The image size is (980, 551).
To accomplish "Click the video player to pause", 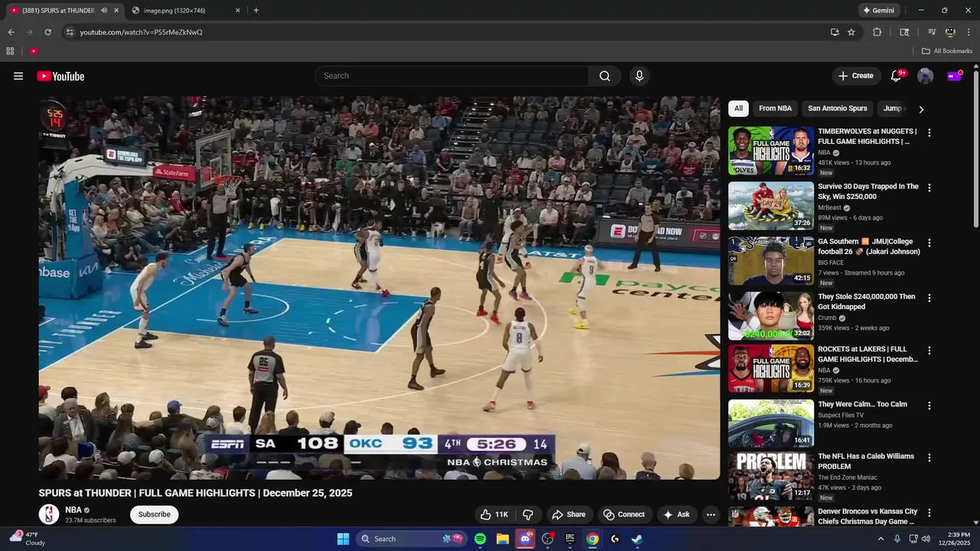I will (379, 288).
